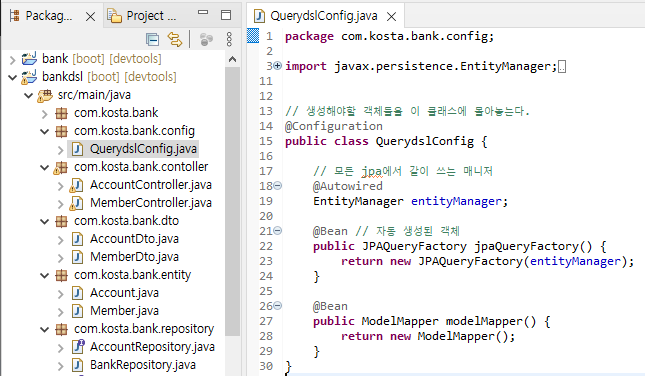Click Account.java file icon

tap(77, 293)
